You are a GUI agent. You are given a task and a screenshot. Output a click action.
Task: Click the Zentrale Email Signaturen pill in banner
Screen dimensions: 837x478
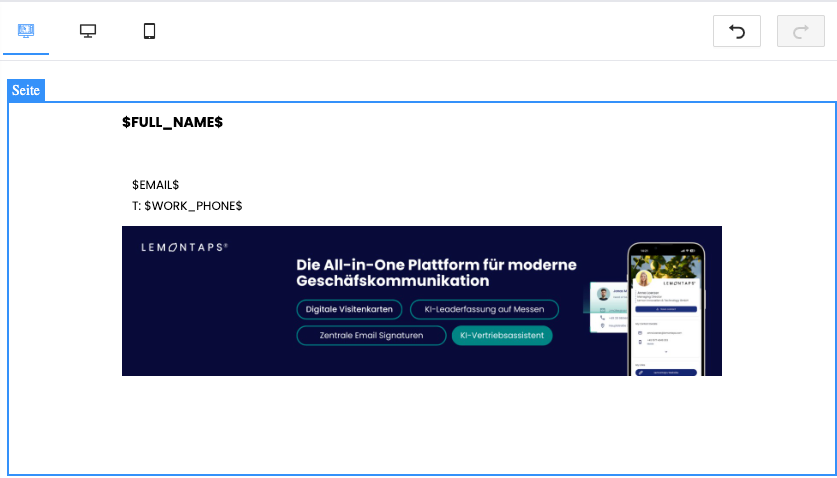click(371, 335)
